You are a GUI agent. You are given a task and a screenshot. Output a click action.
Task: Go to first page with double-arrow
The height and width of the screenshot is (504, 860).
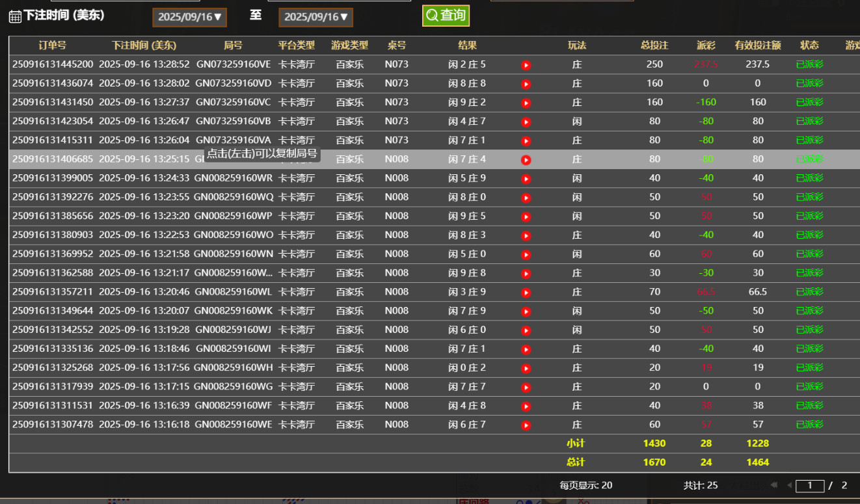point(773,485)
